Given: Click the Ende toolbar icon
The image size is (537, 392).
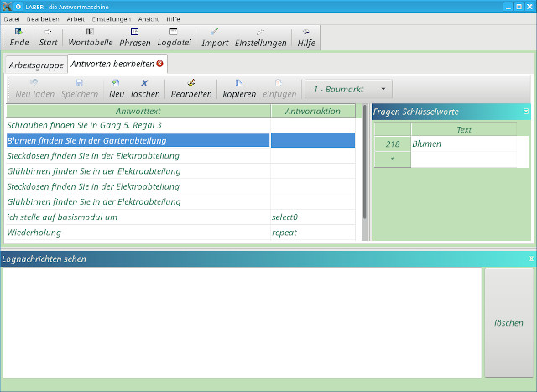Looking at the screenshot, I should [x=18, y=37].
